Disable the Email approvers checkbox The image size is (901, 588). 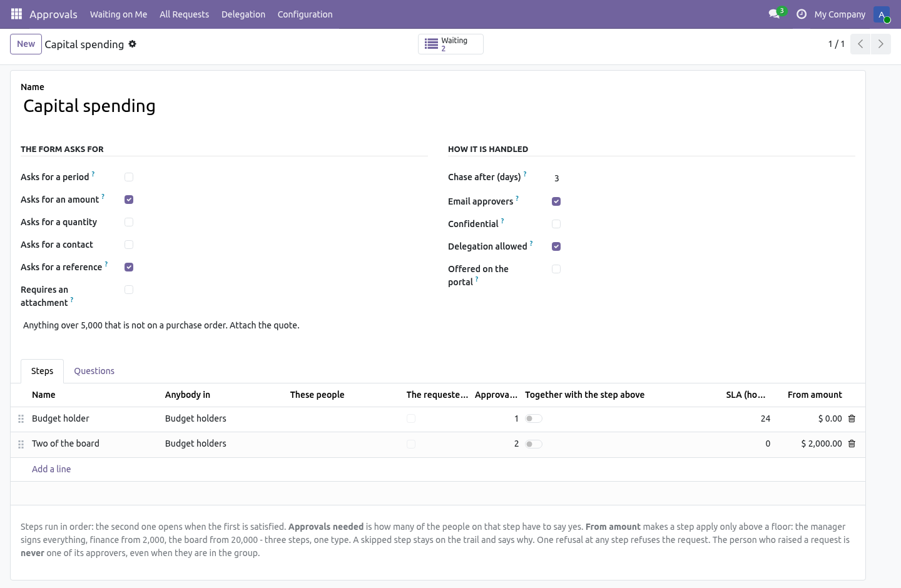click(x=556, y=201)
